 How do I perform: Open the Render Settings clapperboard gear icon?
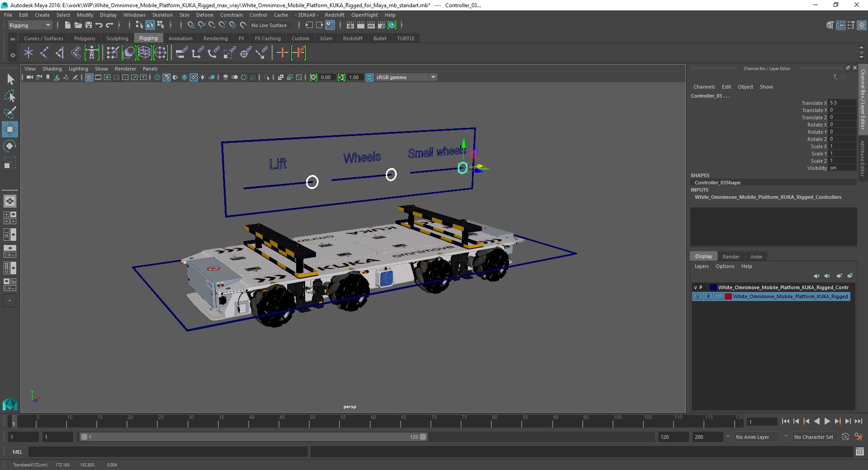click(382, 25)
